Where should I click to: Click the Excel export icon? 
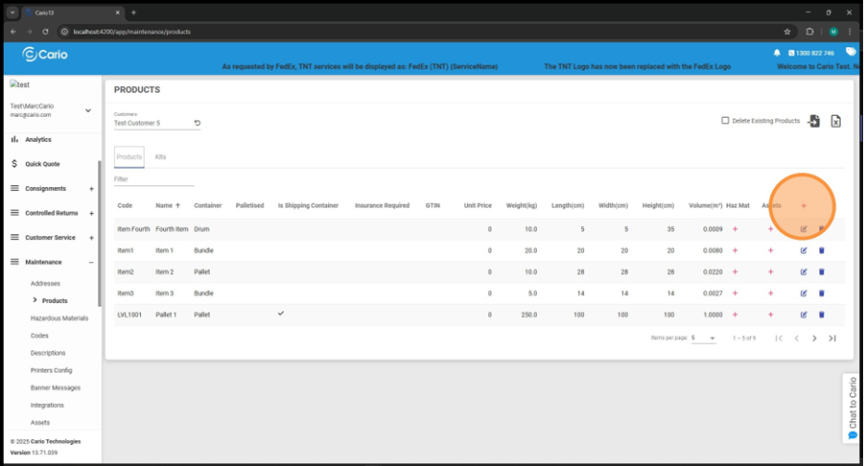coord(836,121)
